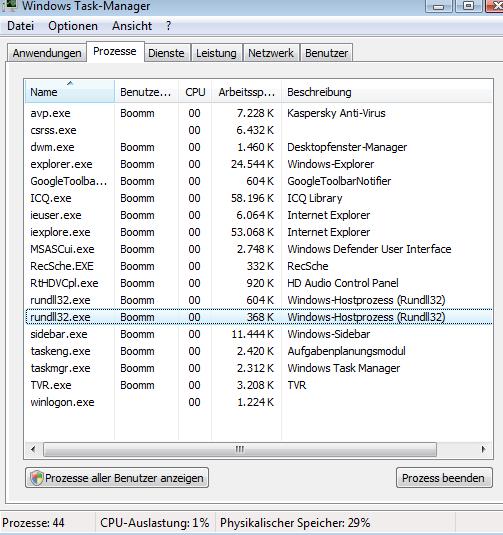This screenshot has width=503, height=535.
Task: Open the ? help menu
Action: point(169,26)
